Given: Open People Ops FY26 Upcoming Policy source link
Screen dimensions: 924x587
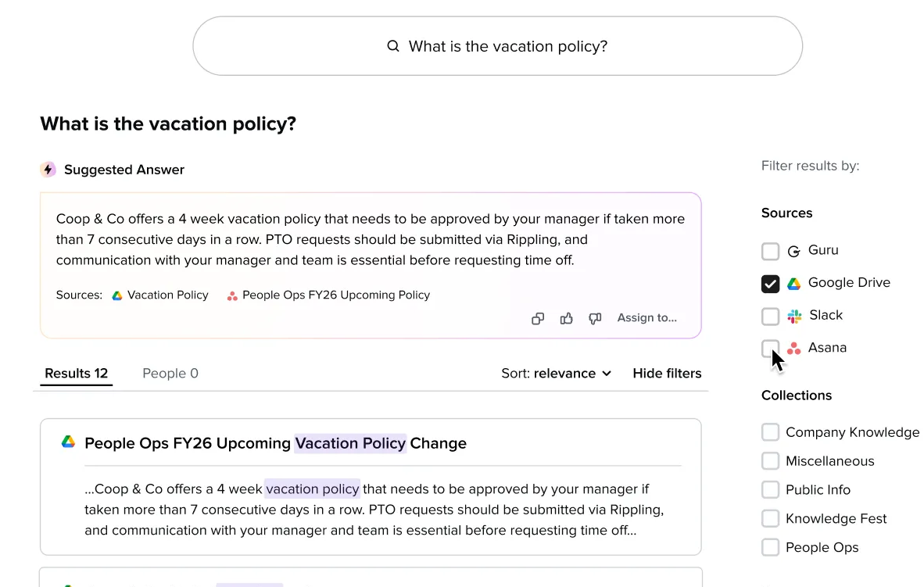Looking at the screenshot, I should pos(336,295).
